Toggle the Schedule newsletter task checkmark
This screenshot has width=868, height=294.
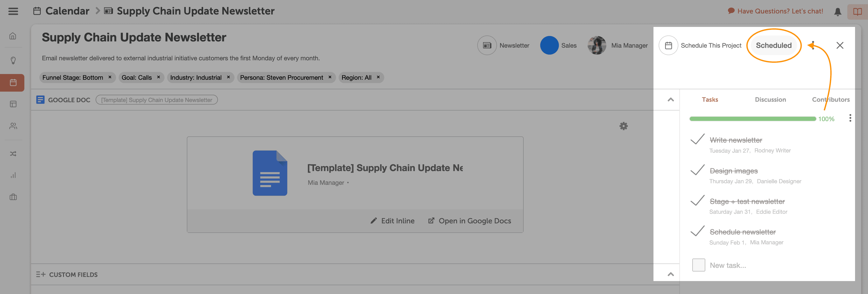coord(697,231)
